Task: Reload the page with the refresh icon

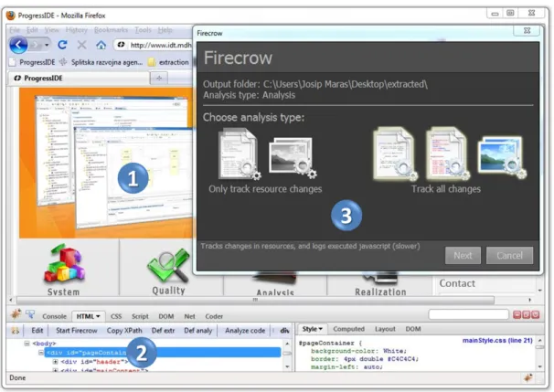Action: click(62, 45)
